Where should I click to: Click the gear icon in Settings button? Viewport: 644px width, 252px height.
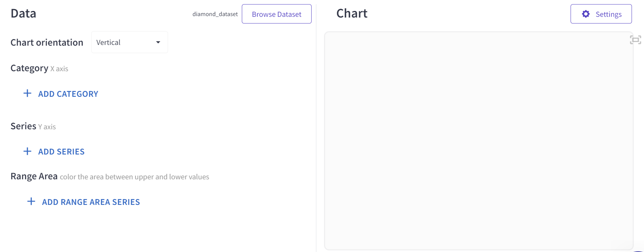[586, 14]
